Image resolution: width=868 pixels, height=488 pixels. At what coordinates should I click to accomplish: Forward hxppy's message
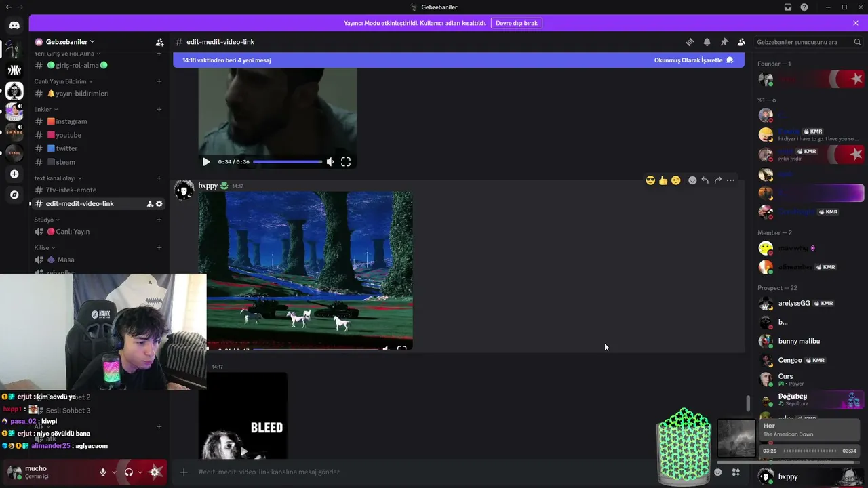pos(717,180)
